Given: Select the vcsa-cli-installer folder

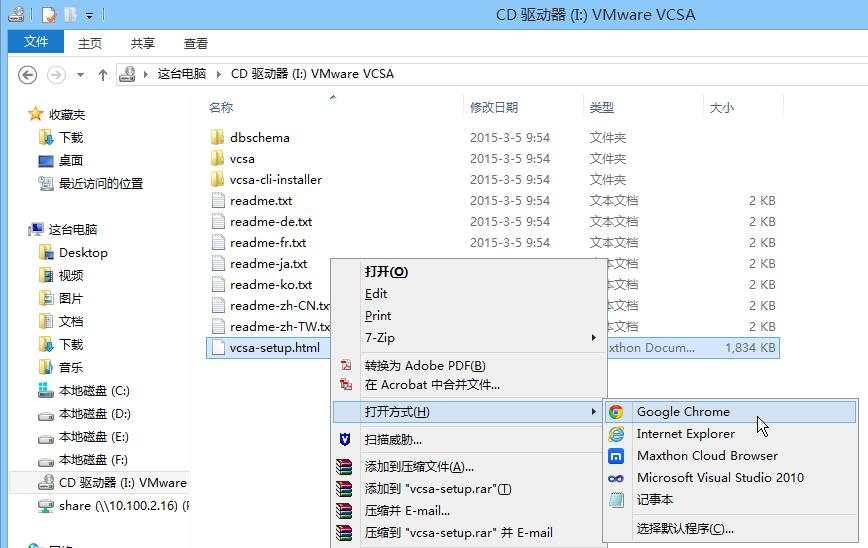Looking at the screenshot, I should point(276,179).
